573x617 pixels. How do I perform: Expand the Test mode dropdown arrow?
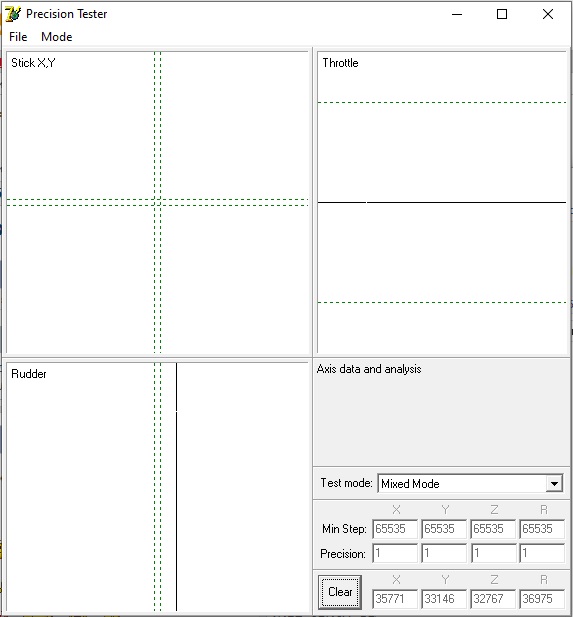[x=554, y=483]
